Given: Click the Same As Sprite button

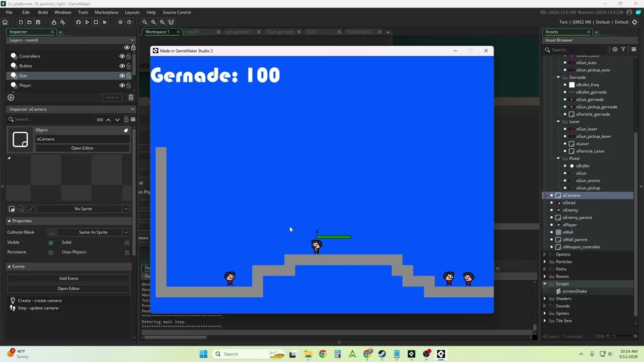Looking at the screenshot, I should click(x=93, y=232).
